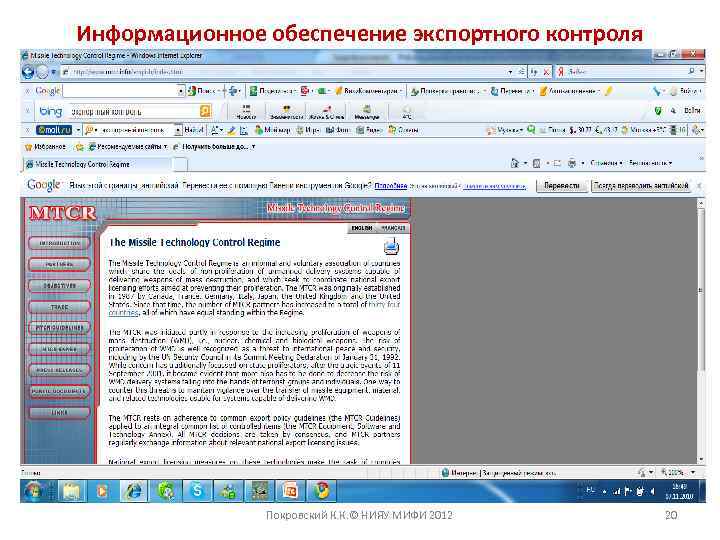Click the Google Toolbar search field
This screenshot has height=540, width=720.
pyautogui.click(x=120, y=91)
